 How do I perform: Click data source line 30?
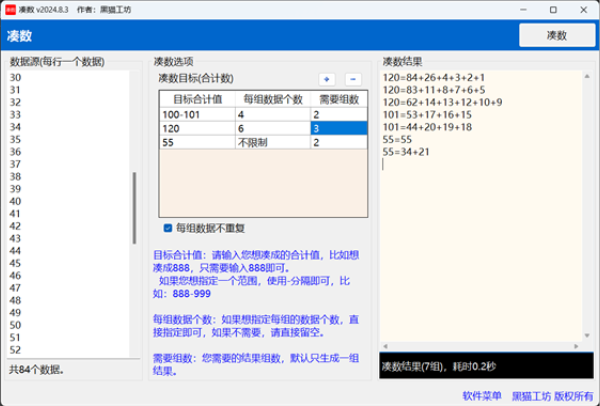click(x=15, y=78)
